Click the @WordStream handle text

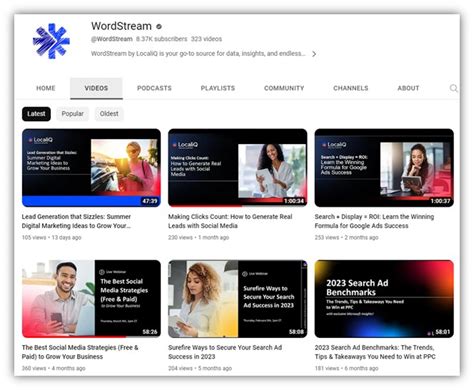tap(112, 39)
